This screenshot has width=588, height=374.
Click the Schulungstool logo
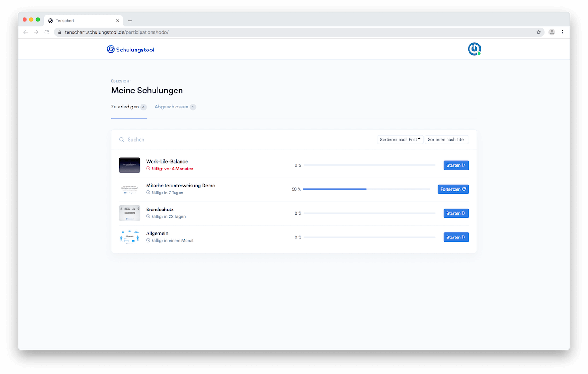[x=130, y=49]
